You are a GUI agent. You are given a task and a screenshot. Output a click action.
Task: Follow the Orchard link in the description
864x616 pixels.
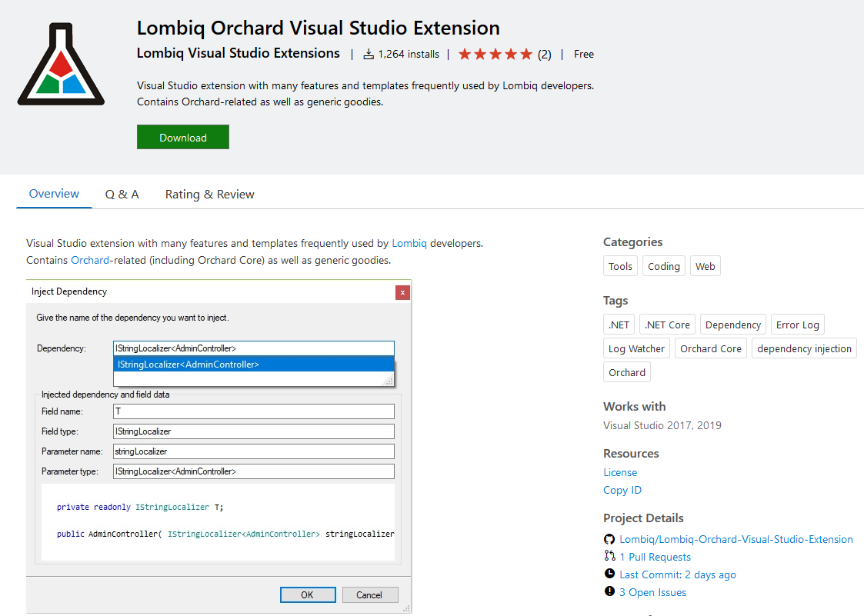coord(90,260)
